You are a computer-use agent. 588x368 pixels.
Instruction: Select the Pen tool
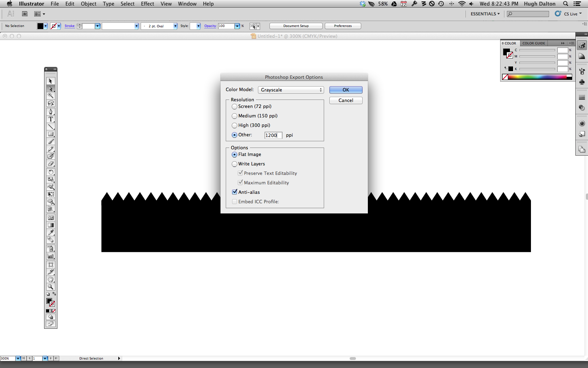(51, 112)
